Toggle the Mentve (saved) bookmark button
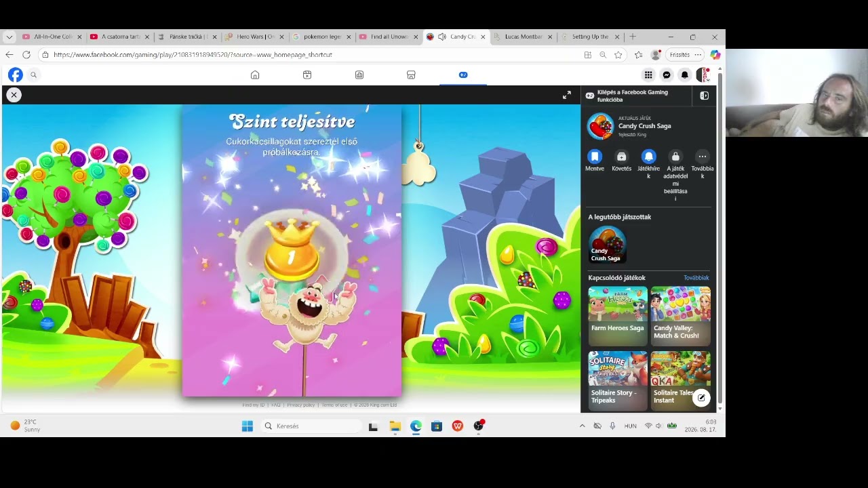The height and width of the screenshot is (488, 868). (595, 157)
